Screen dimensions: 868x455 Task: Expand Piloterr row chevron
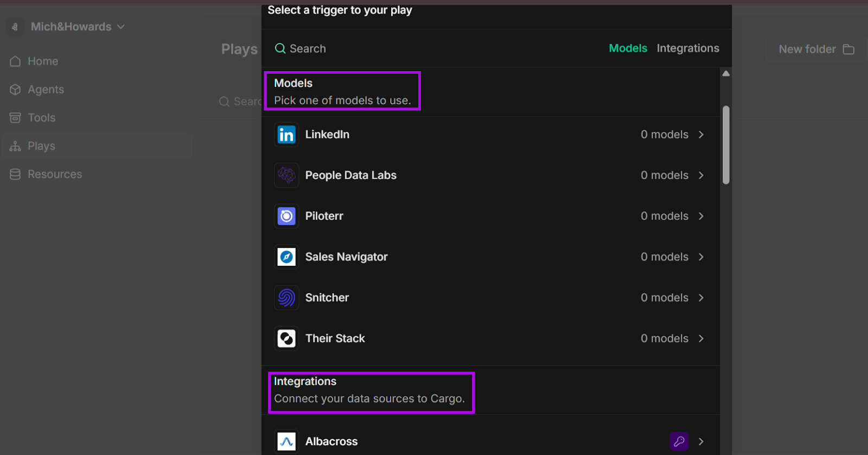point(701,216)
